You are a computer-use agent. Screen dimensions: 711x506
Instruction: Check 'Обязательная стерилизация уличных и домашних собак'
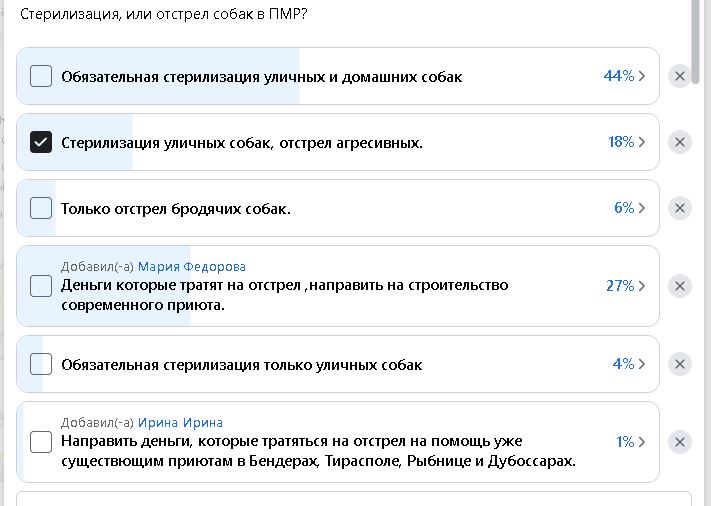(41, 76)
